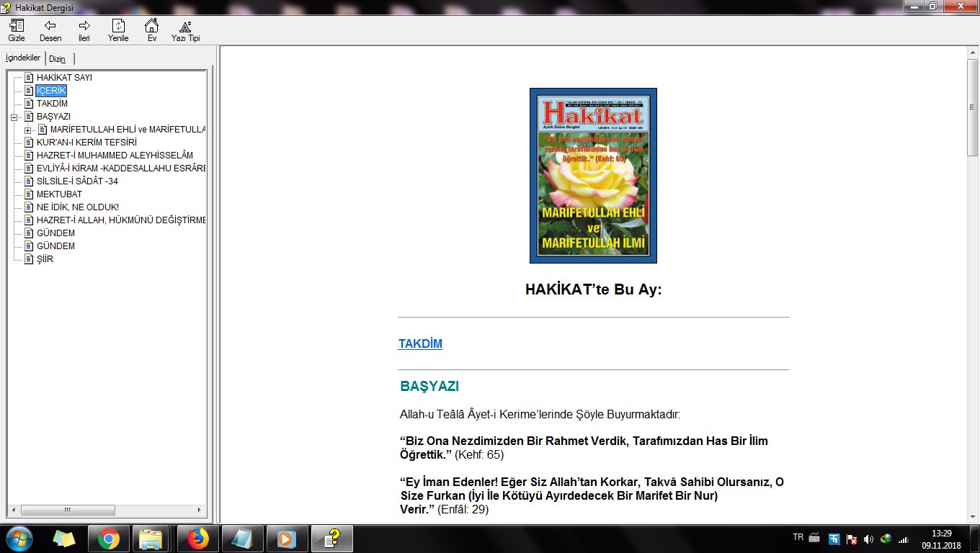The height and width of the screenshot is (553, 980).
Task: Open the TAKDİM hyperlink in the content
Action: pos(420,344)
